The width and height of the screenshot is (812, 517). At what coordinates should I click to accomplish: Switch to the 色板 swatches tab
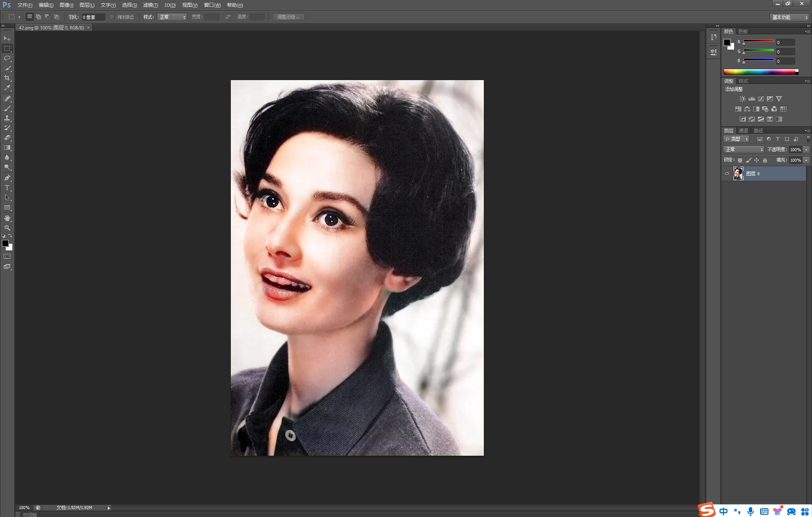pyautogui.click(x=743, y=32)
